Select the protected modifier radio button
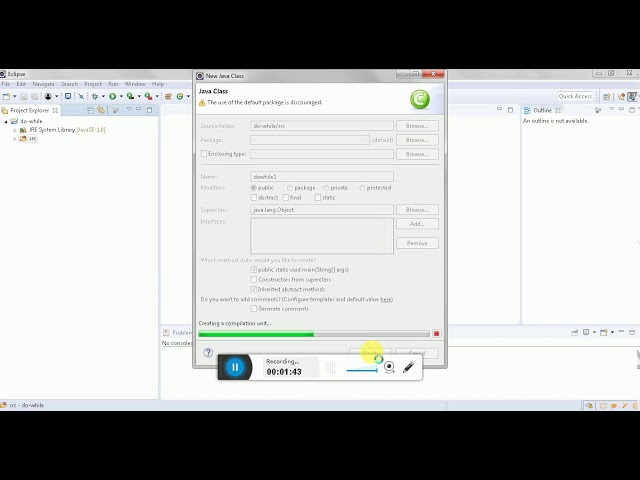The height and width of the screenshot is (480, 640). click(362, 188)
